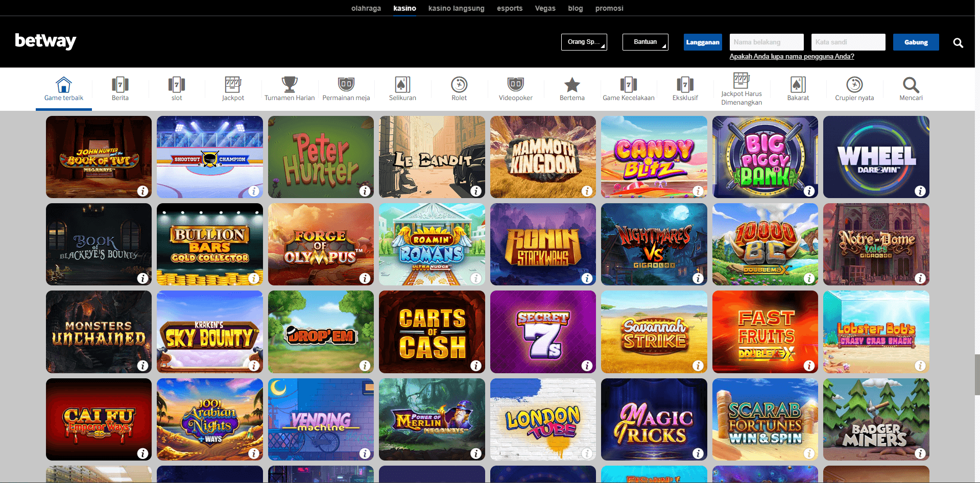Open kasino langsung section

(457, 8)
